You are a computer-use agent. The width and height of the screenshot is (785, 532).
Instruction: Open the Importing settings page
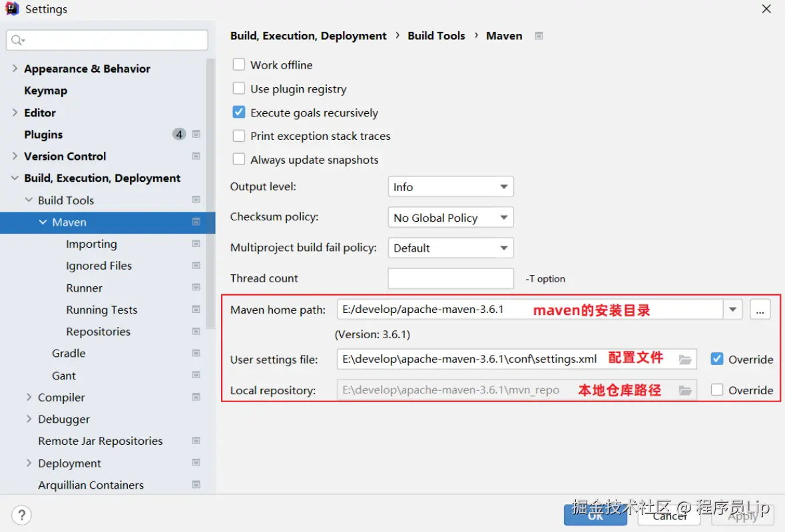tap(92, 244)
